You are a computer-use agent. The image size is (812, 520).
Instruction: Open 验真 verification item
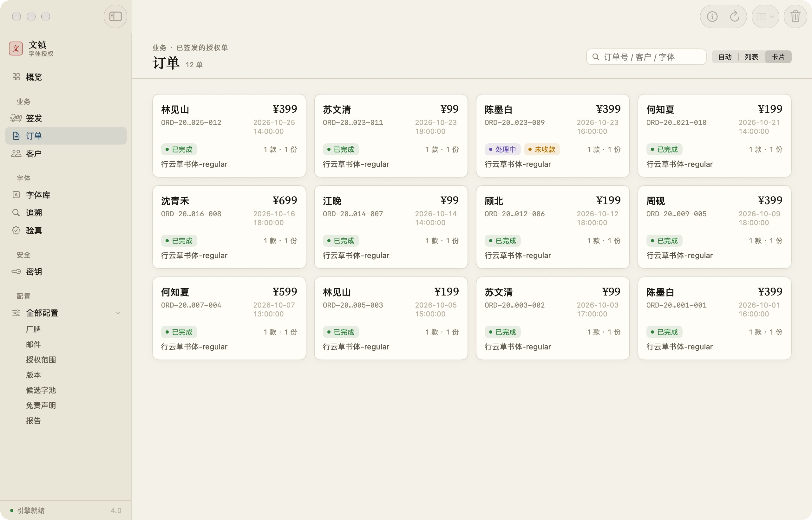(x=66, y=230)
